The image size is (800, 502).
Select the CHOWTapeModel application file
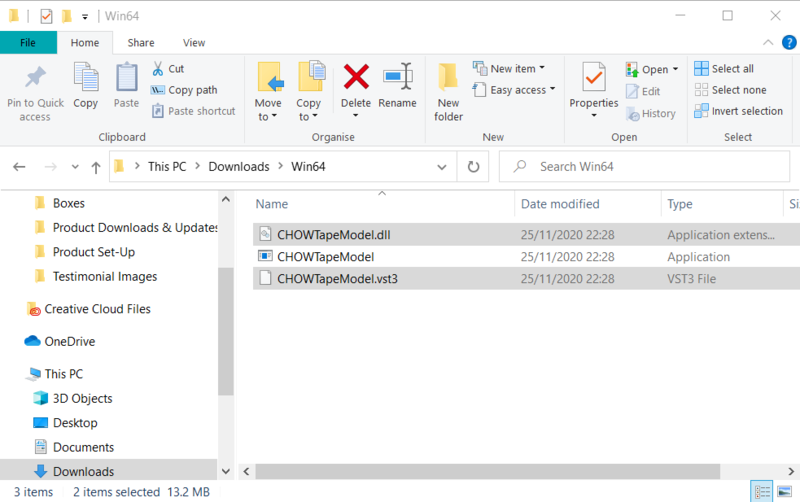coord(527,257)
